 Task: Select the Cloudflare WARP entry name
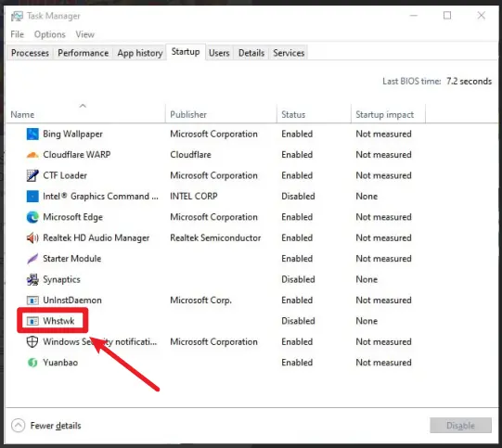click(77, 155)
